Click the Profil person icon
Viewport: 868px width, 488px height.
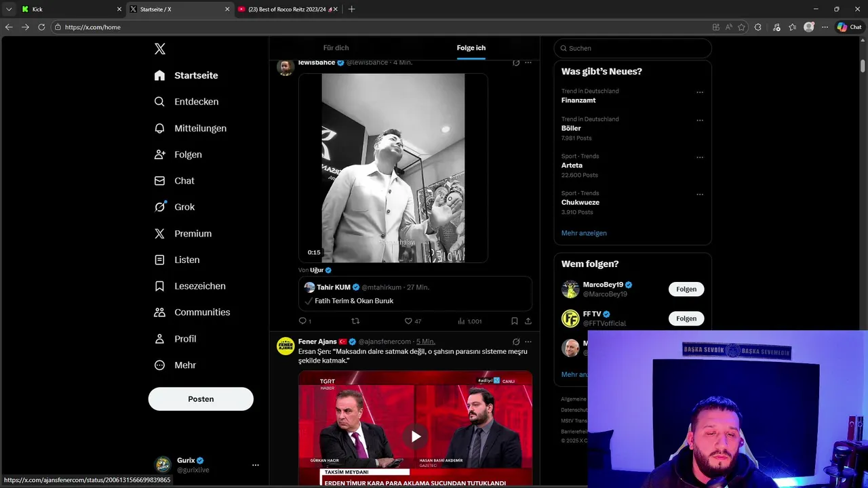pos(159,339)
